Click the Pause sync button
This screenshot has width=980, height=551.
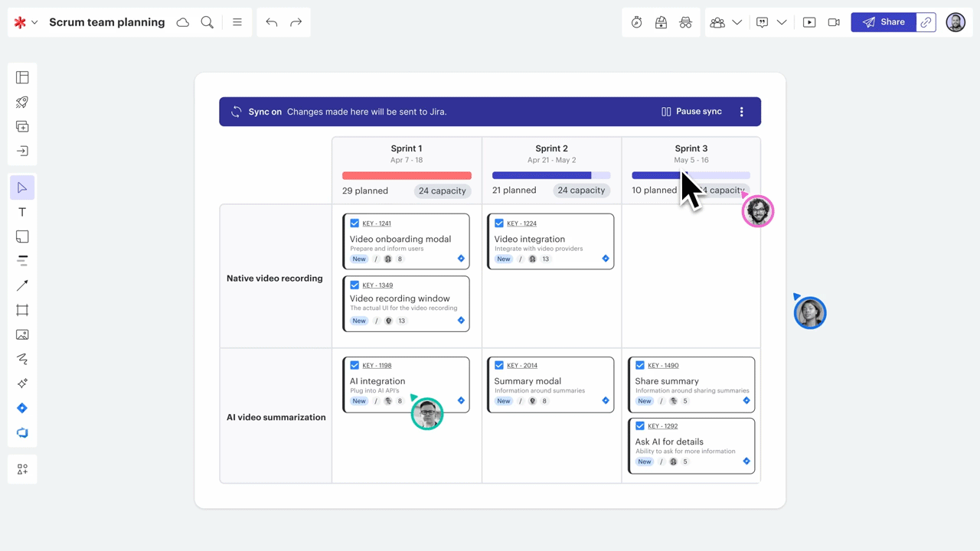690,111
